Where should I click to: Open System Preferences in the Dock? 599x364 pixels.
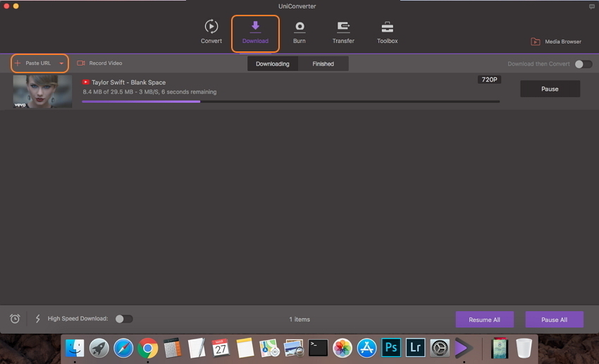point(440,348)
